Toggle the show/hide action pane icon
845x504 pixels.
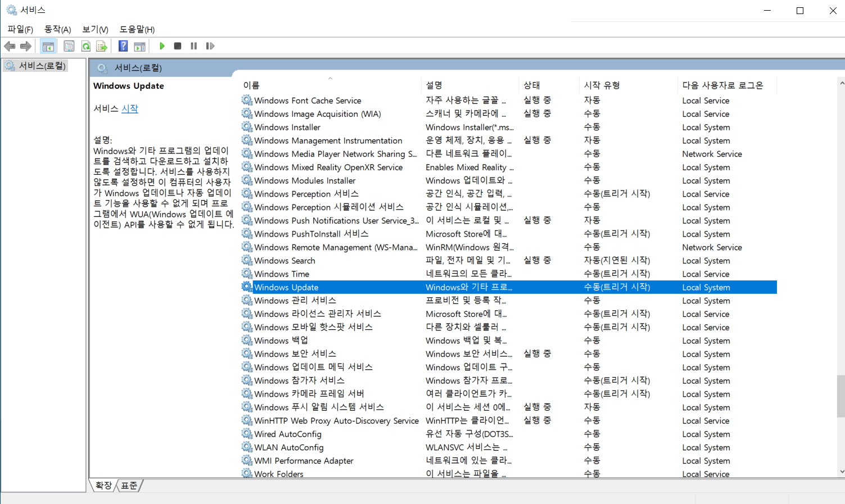pos(139,46)
